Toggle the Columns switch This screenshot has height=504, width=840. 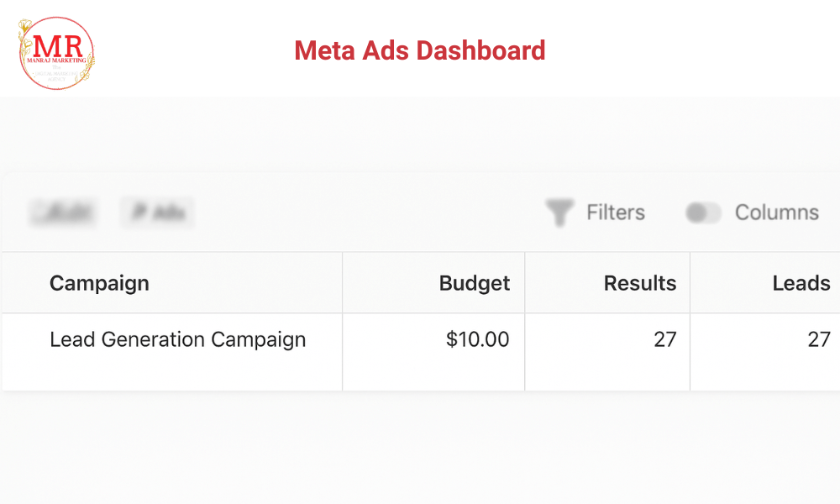(x=703, y=213)
